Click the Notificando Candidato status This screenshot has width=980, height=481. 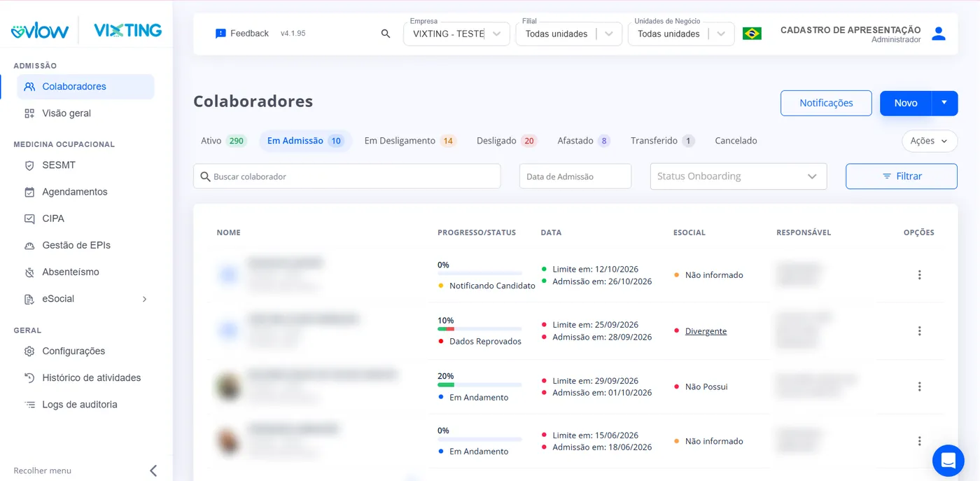point(492,286)
